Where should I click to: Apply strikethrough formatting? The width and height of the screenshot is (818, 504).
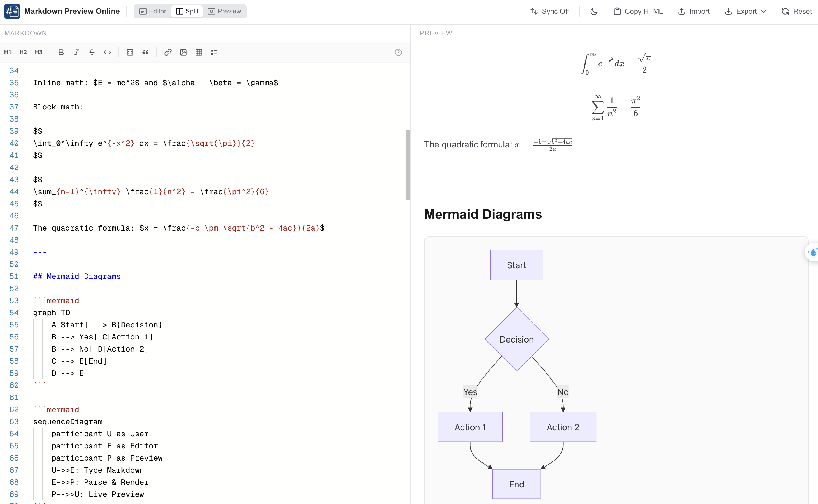click(92, 52)
